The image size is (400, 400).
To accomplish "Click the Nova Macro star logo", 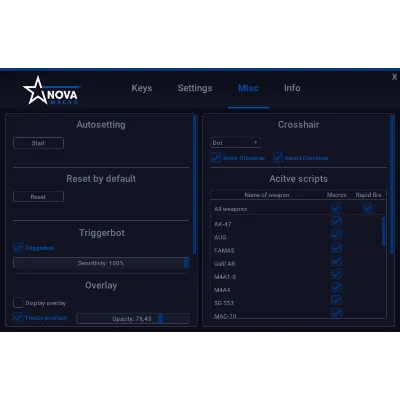I will (51, 91).
